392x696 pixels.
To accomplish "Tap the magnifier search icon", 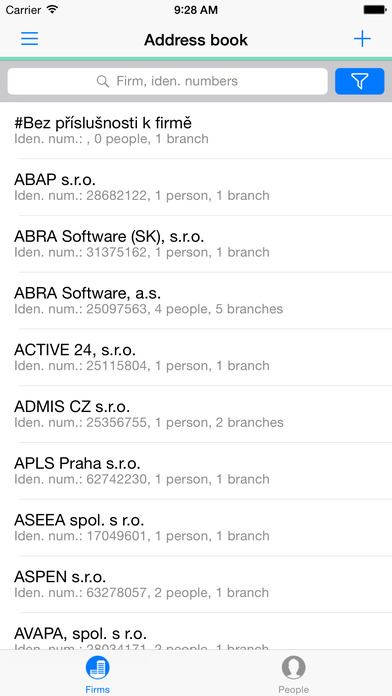I will pos(103,81).
